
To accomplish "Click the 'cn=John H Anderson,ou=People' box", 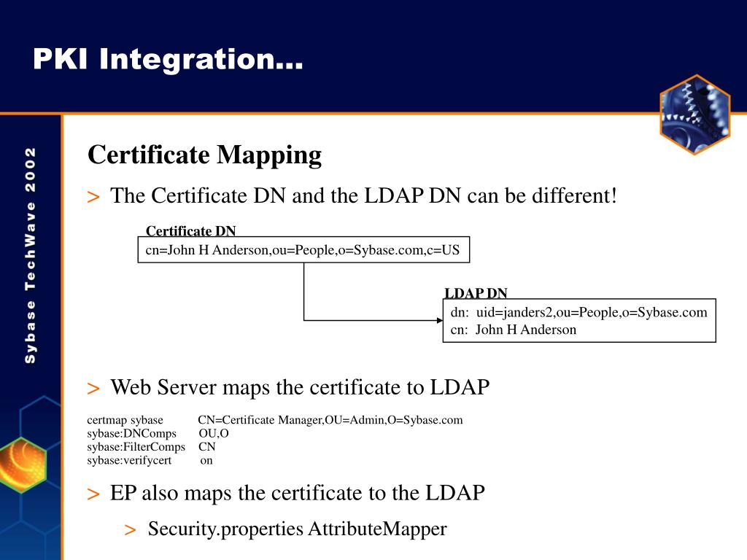I will (x=303, y=249).
